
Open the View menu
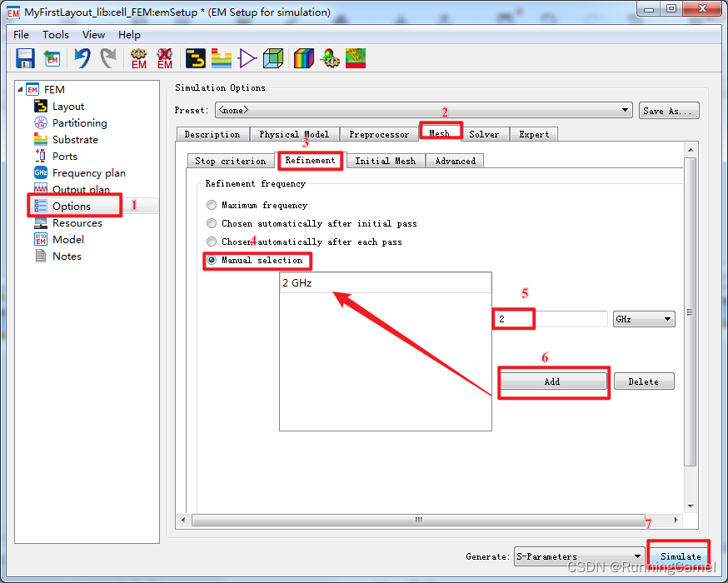point(93,35)
